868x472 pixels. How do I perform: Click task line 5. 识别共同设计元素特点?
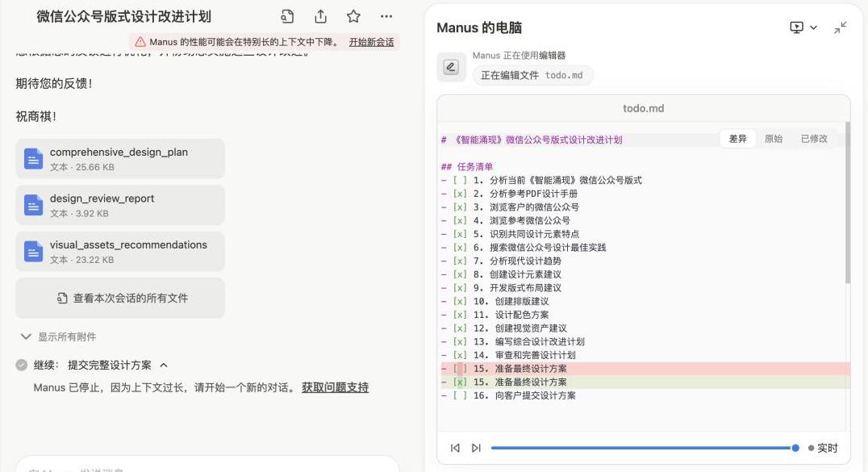510,234
